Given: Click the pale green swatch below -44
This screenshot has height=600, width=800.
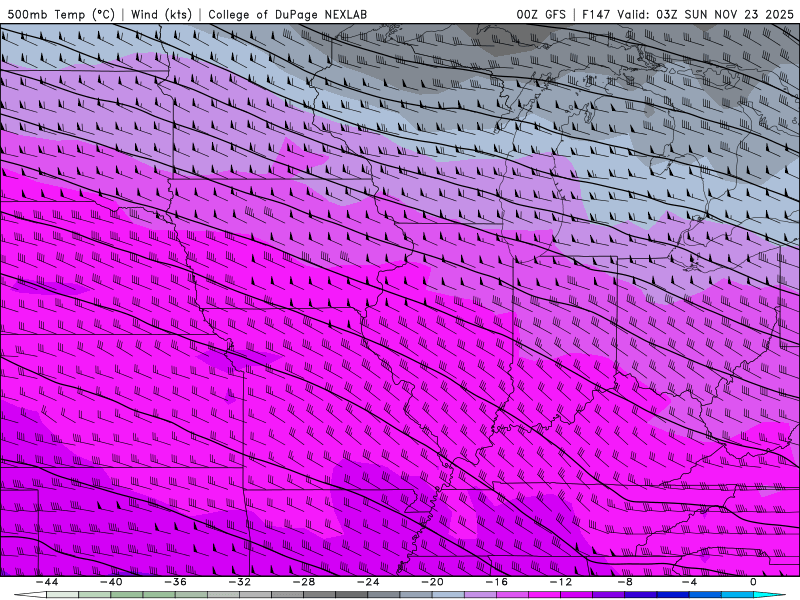Looking at the screenshot, I should coord(62,595).
